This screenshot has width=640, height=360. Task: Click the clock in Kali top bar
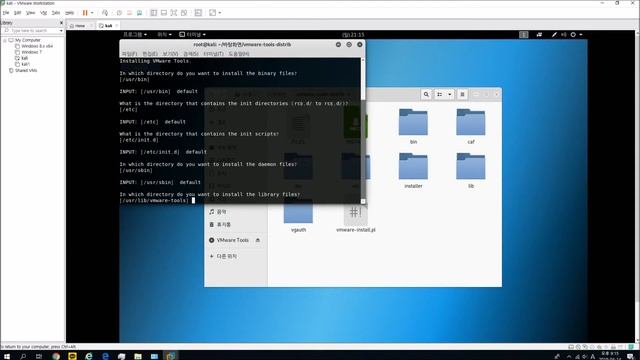click(353, 35)
